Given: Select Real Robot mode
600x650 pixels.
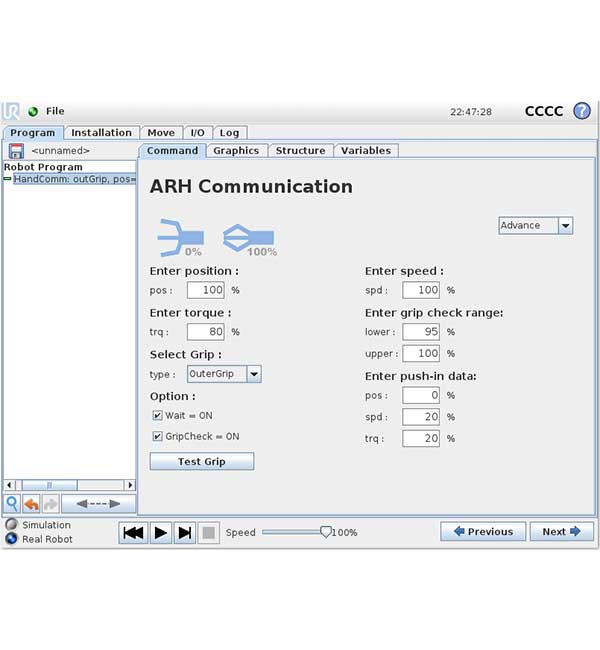Looking at the screenshot, I should pyautogui.click(x=12, y=538).
